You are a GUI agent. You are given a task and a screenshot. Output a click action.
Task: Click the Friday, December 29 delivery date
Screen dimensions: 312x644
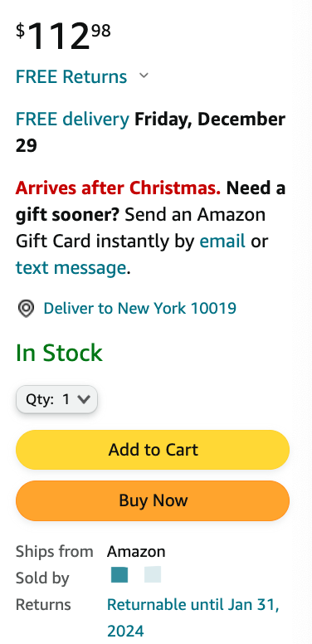tap(150, 132)
